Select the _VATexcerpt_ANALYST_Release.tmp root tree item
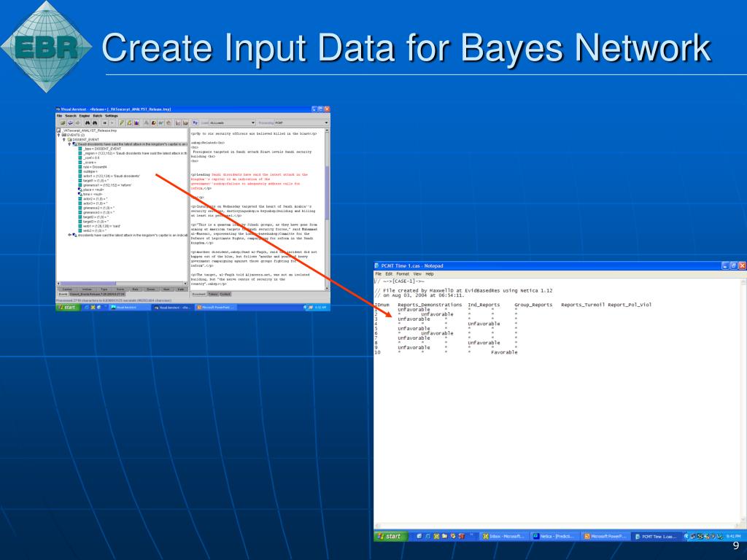This screenshot has height=560, width=747. (87, 131)
